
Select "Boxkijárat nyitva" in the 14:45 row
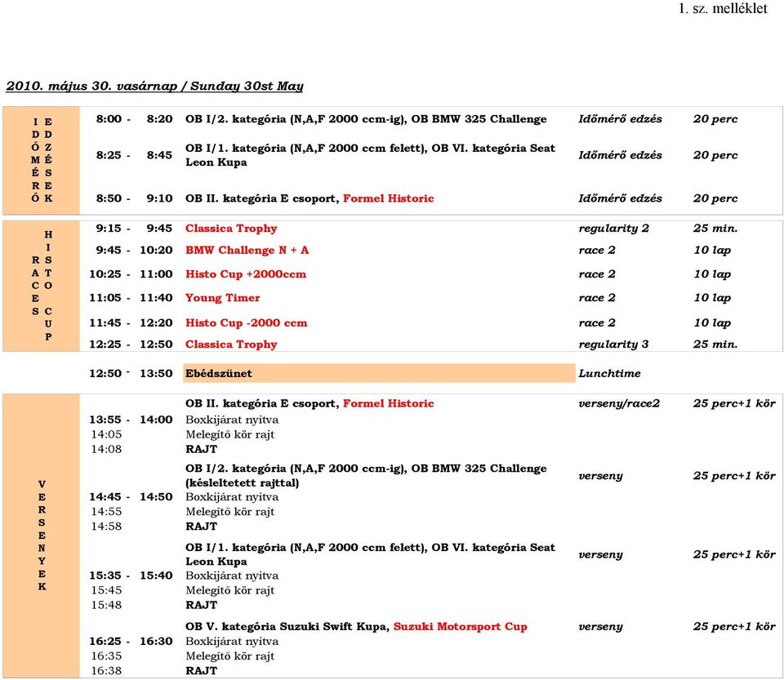coord(232,497)
